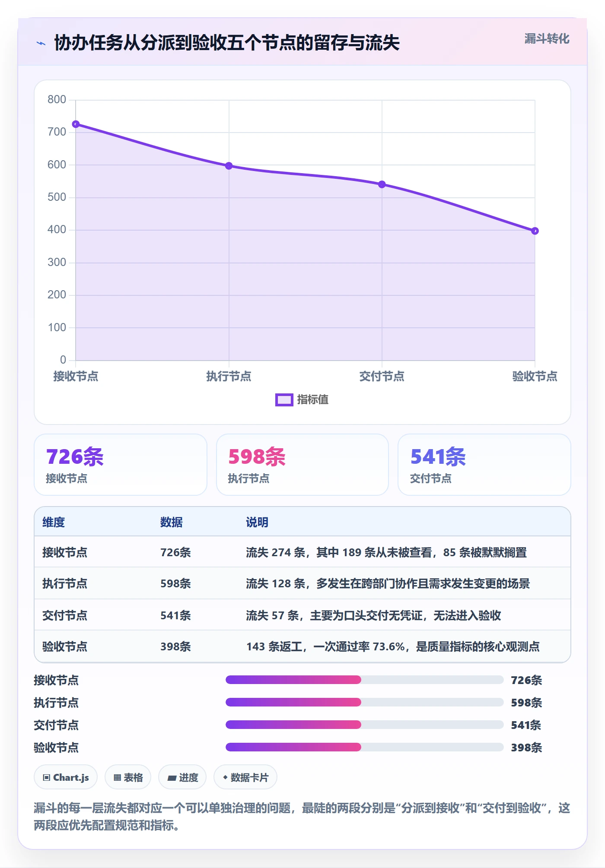
Task: Click the 数据卡片 tag chip
Action: tap(245, 778)
